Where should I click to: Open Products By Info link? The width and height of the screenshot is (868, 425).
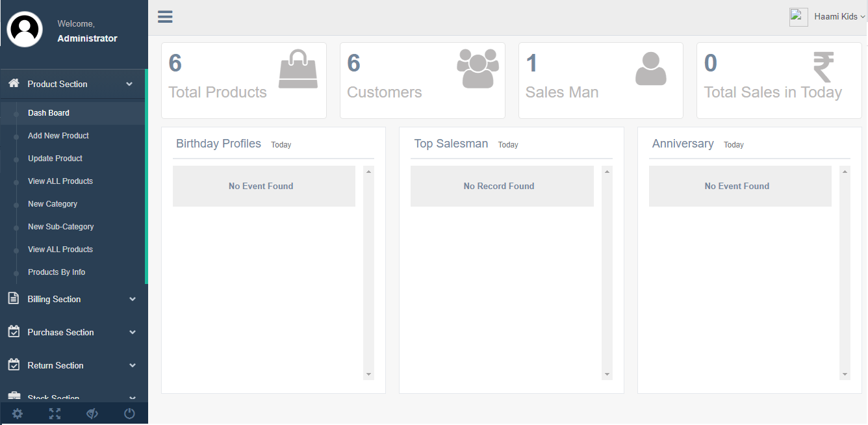coord(57,272)
